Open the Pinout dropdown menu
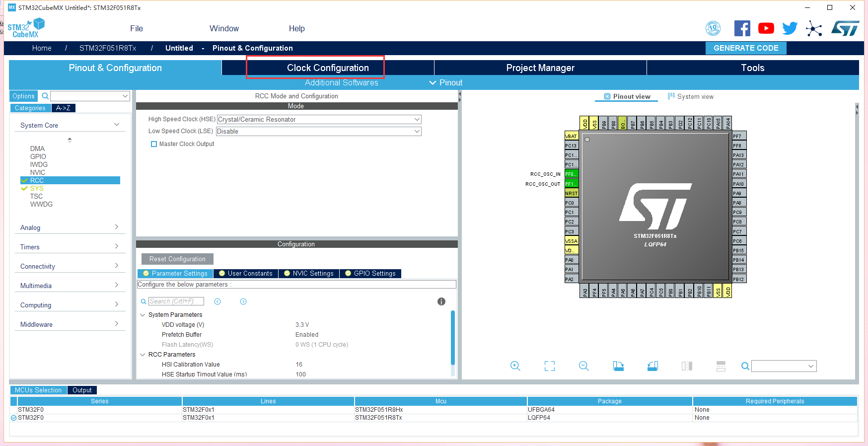This screenshot has height=446, width=868. pos(446,82)
